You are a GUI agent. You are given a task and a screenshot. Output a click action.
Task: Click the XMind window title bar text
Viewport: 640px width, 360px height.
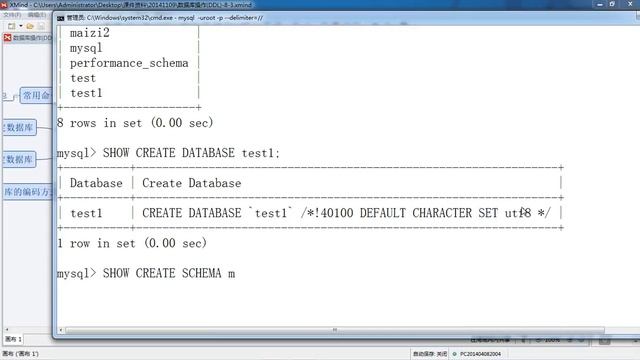click(x=131, y=5)
